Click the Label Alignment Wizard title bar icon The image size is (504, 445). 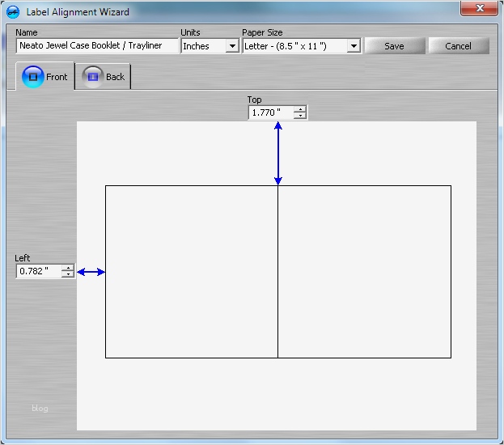[x=13, y=12]
